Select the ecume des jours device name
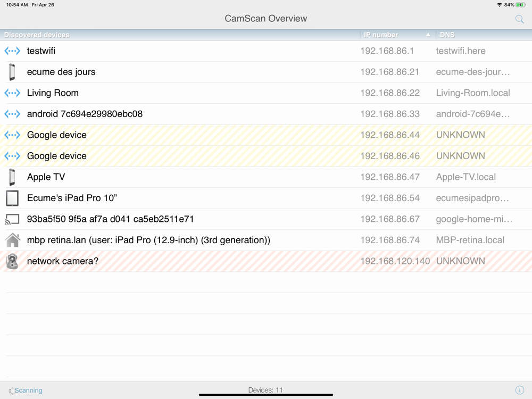This screenshot has height=399, width=532. 61,72
